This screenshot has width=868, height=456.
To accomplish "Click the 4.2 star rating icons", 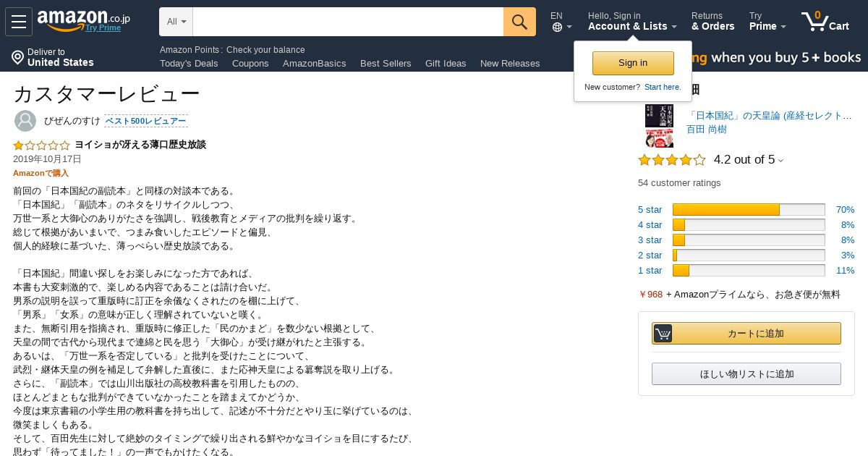I will click(671, 160).
